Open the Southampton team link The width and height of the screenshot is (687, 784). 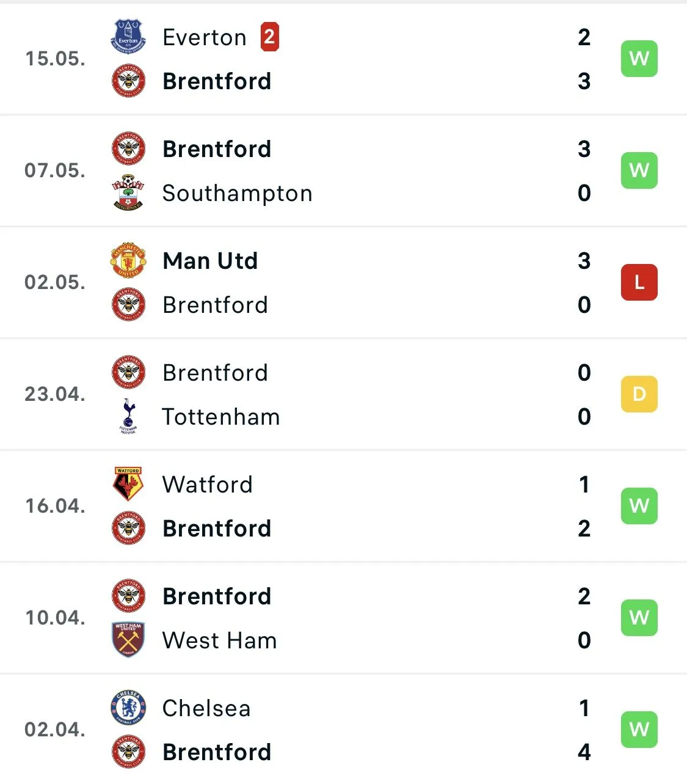pos(237,193)
